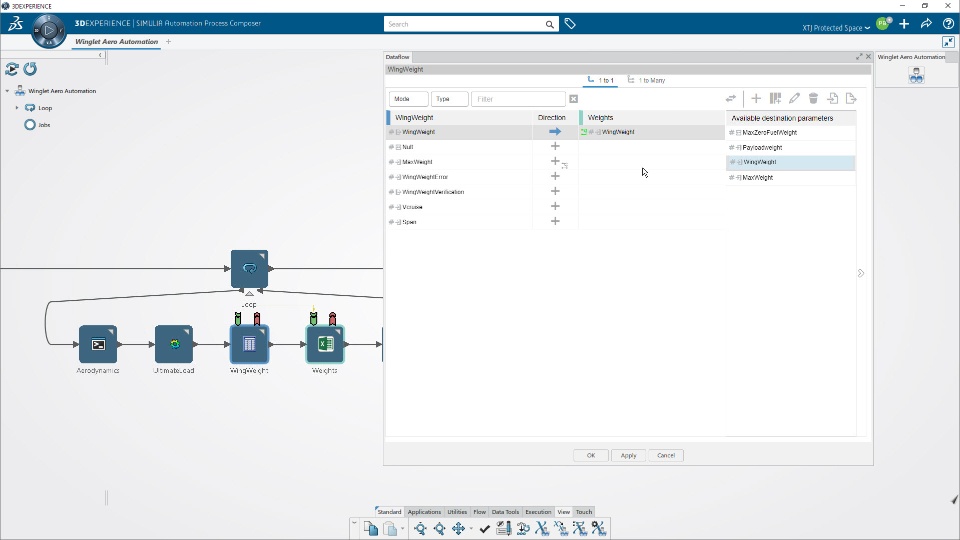Click the user profile avatar

(883, 24)
